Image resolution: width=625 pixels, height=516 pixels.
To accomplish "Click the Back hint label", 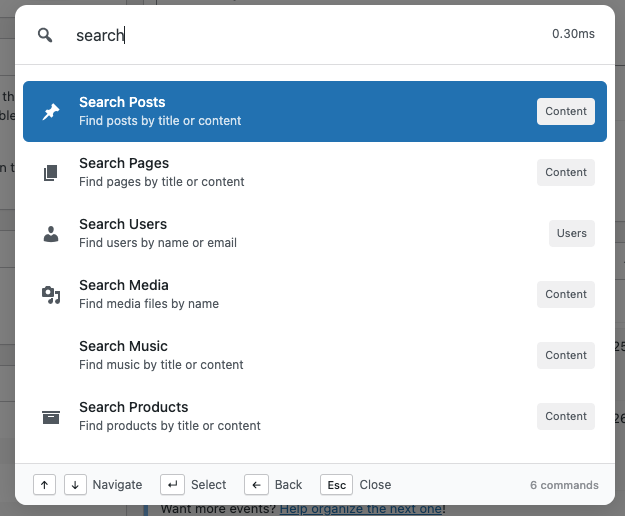I will (288, 485).
